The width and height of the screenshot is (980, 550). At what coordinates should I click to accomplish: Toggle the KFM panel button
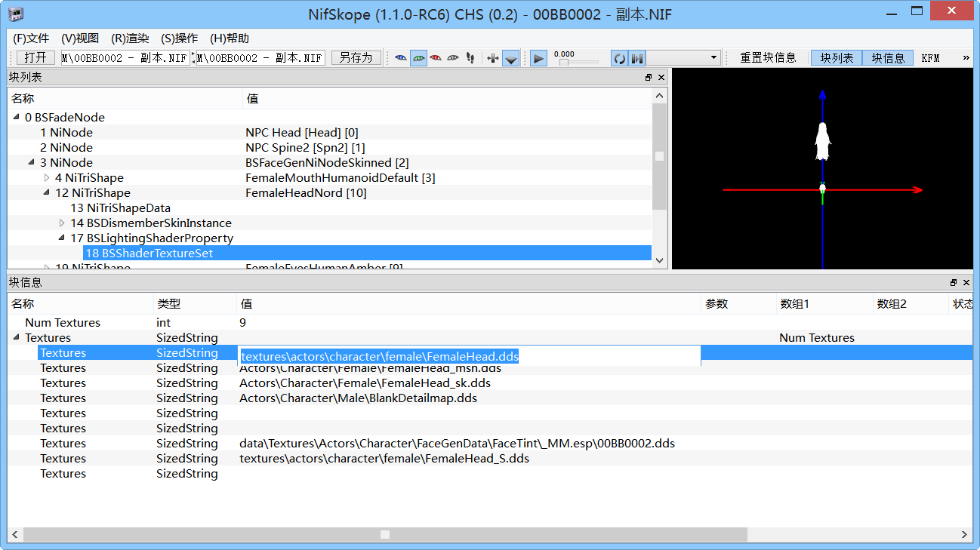click(x=930, y=58)
